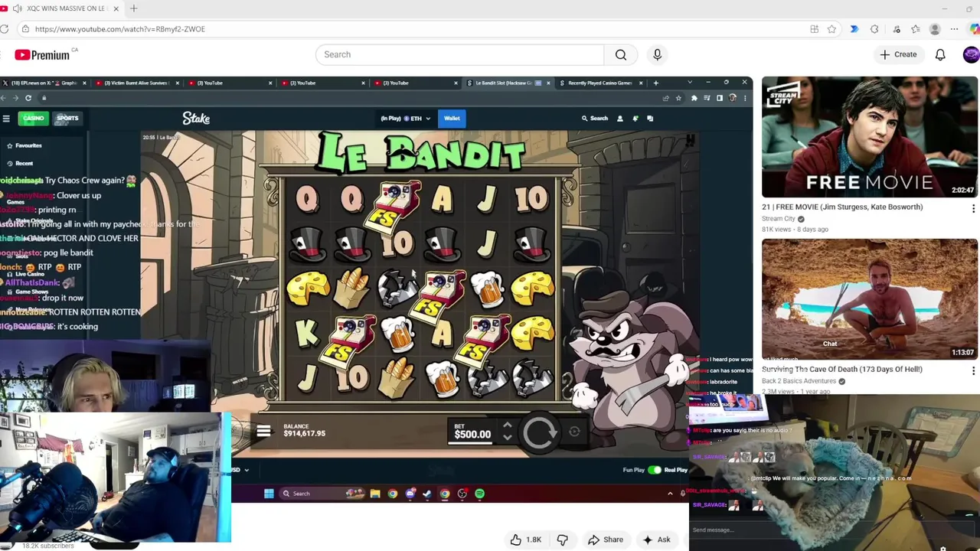The height and width of the screenshot is (551, 980).
Task: Open options menu for the Cave Of Death video
Action: 973,371
